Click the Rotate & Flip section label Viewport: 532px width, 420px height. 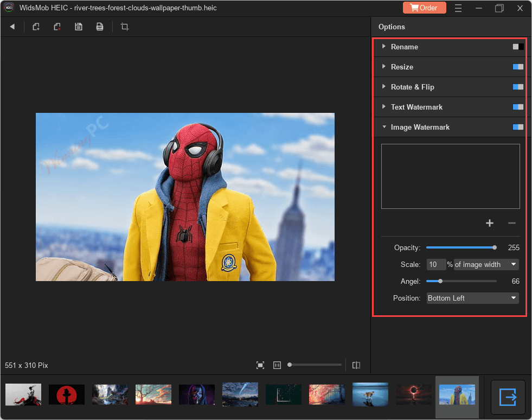pos(413,87)
